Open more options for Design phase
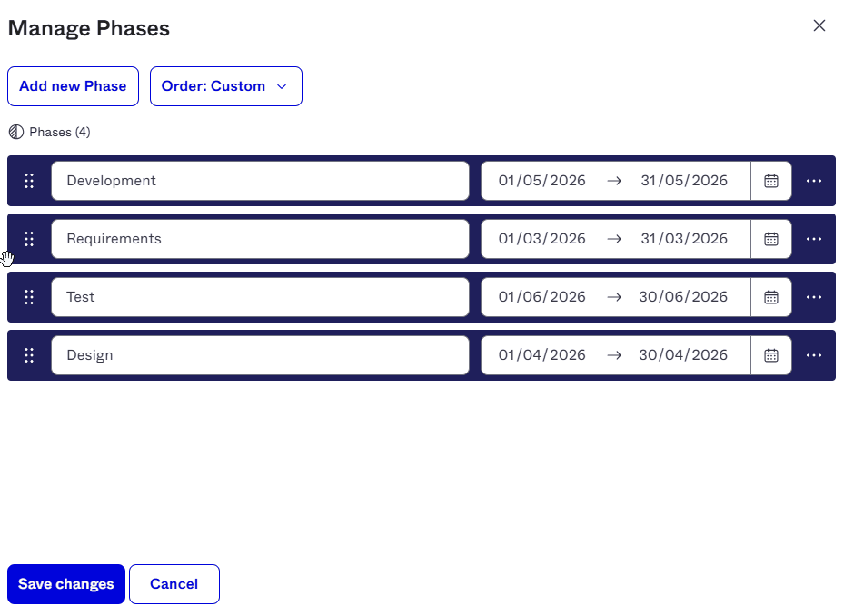844x616 pixels. pyautogui.click(x=814, y=355)
